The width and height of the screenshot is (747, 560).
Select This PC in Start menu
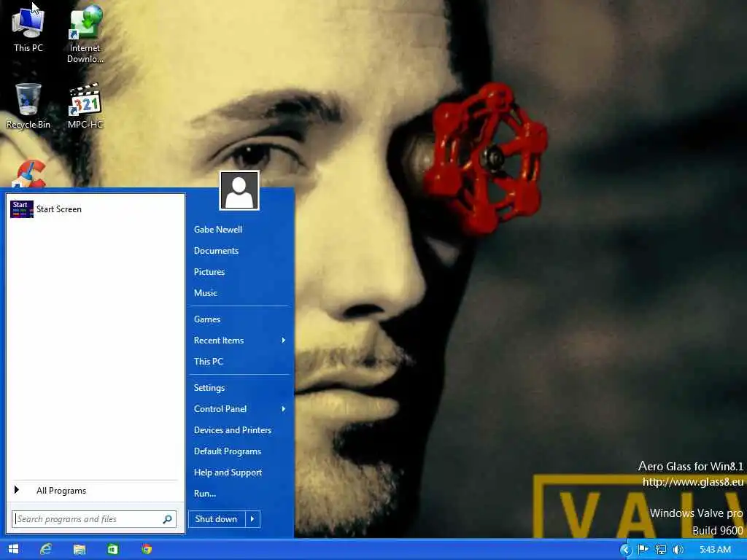208,362
